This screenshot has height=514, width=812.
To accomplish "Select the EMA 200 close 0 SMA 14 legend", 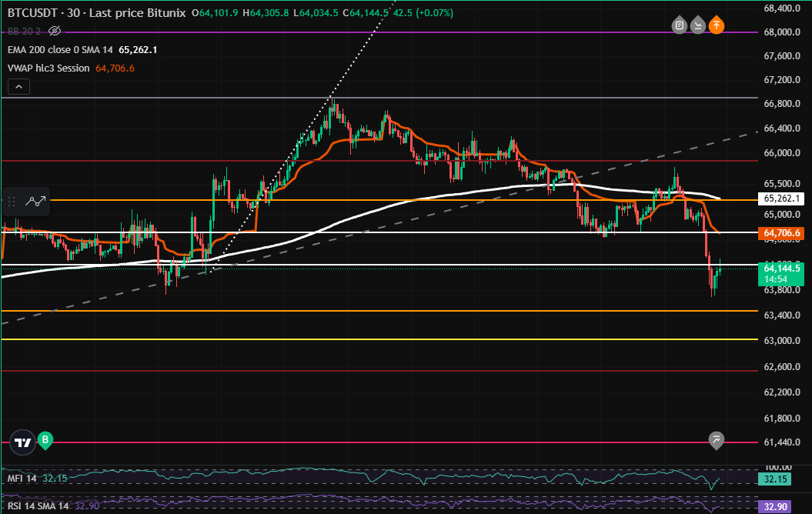I will pyautogui.click(x=60, y=50).
